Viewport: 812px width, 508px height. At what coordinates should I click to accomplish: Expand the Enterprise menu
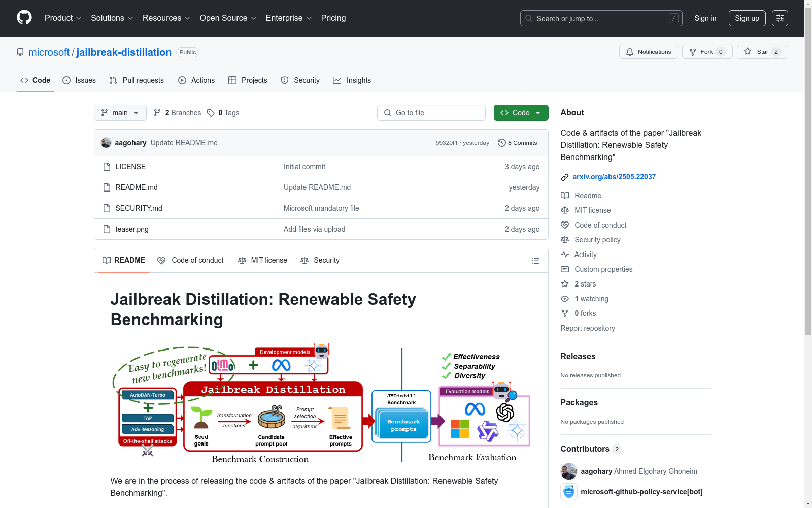pos(289,18)
